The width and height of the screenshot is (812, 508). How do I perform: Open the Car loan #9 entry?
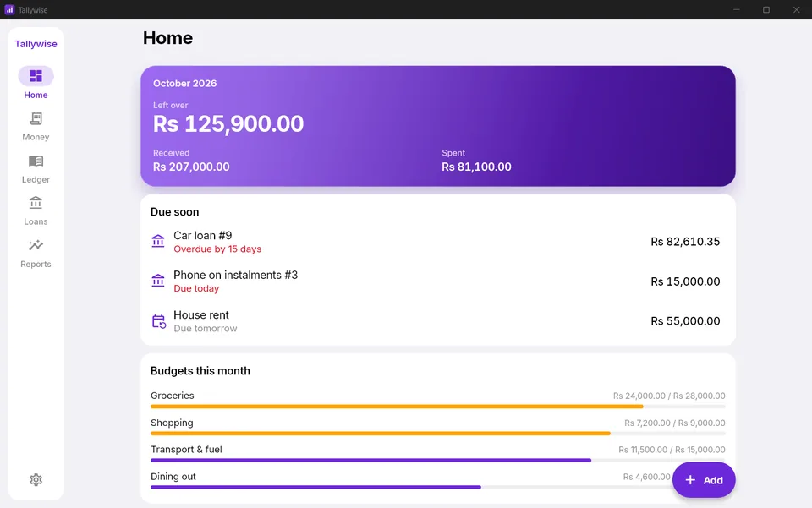(437, 242)
